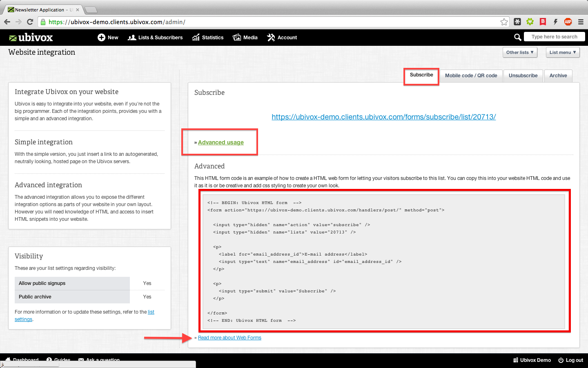Click the 'Advanced integration' heading
The width and height of the screenshot is (588, 368).
[48, 185]
